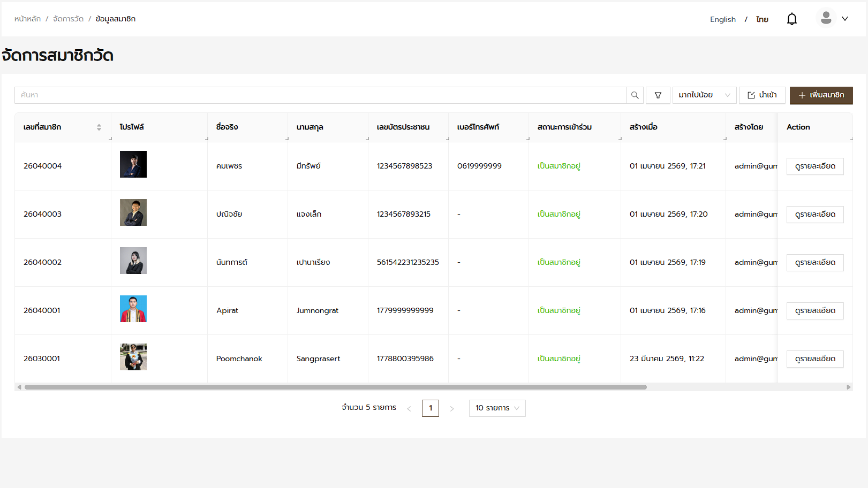The width and height of the screenshot is (868, 488).
Task: Open profile photo of Apirat Jumnongrat
Action: pos(133,309)
